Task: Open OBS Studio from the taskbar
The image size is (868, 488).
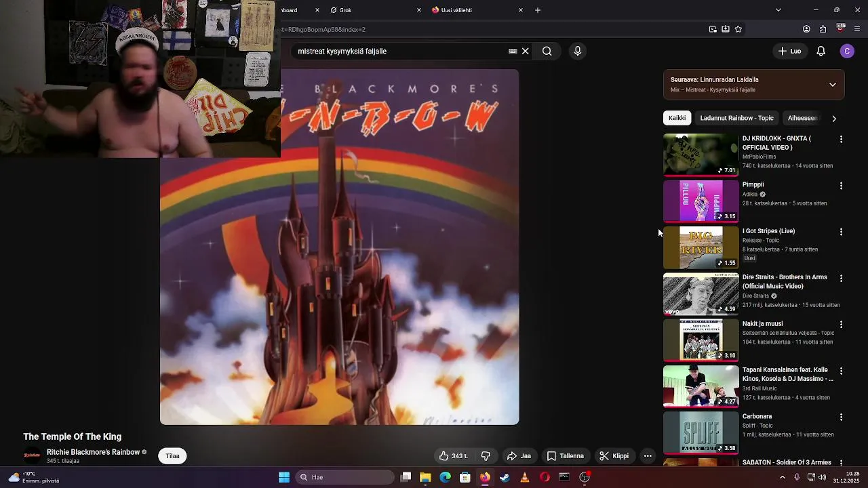Action: [x=585, y=477]
